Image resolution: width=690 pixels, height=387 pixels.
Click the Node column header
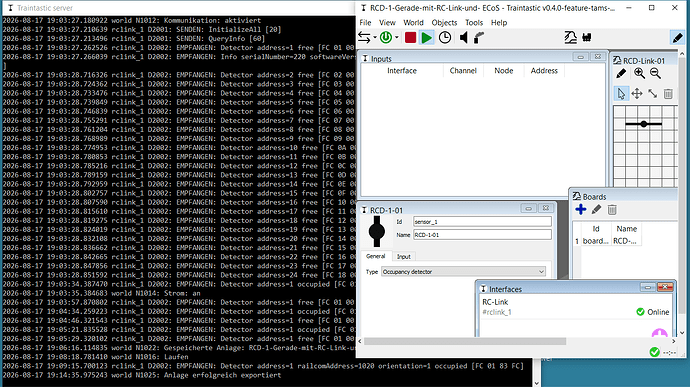[x=503, y=70]
